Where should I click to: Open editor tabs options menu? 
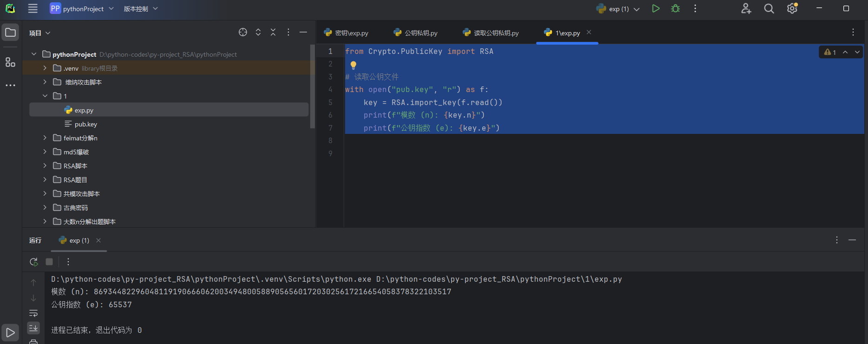point(853,32)
